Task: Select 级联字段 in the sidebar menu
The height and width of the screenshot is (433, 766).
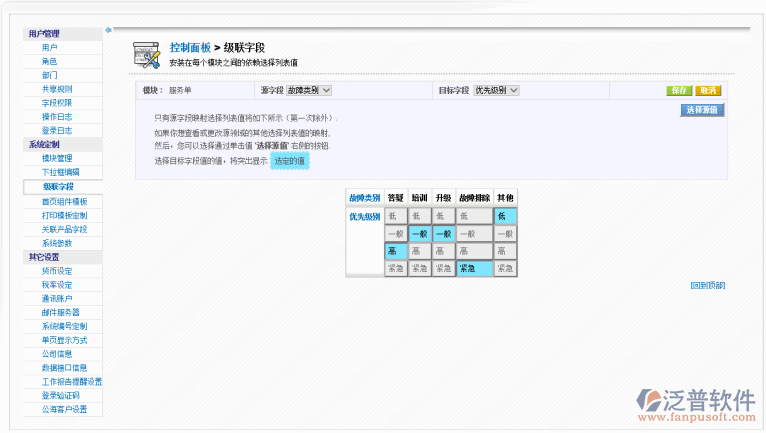Action: [x=59, y=186]
